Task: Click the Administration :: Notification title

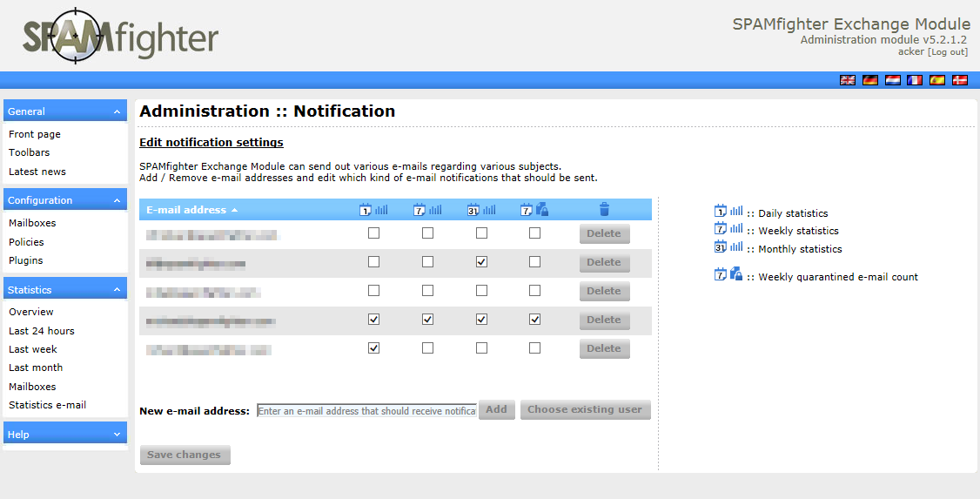Action: (x=267, y=111)
